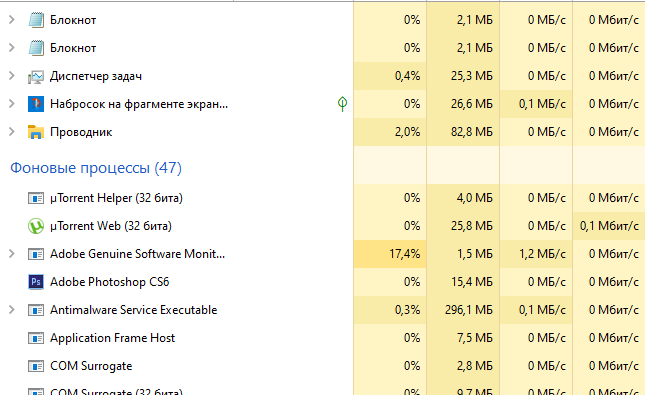Viewport: 645px width, 396px height.
Task: Click the 0,1 Мбит/с network cell
Action: tap(609, 226)
